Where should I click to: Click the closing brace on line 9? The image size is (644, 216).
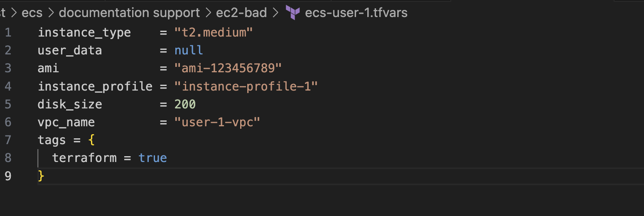tap(41, 176)
